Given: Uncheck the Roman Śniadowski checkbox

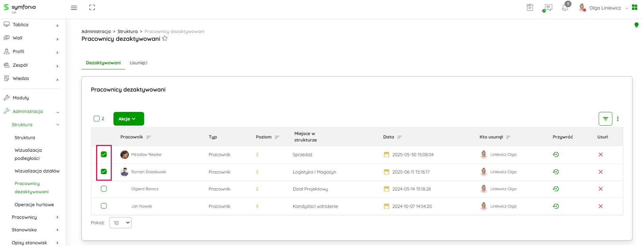Looking at the screenshot, I should pyautogui.click(x=104, y=171).
